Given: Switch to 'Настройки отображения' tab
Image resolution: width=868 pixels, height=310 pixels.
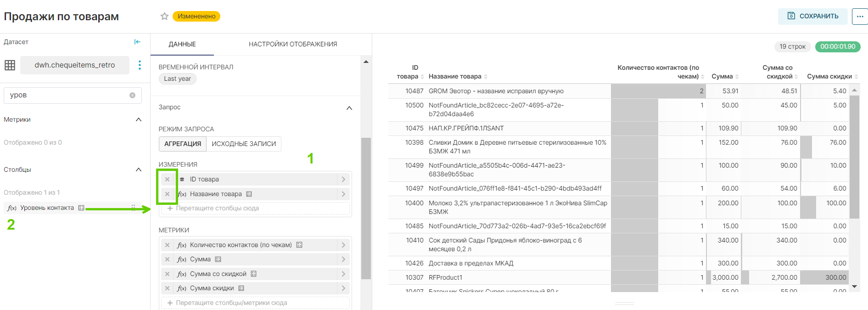Looking at the screenshot, I should coord(292,45).
